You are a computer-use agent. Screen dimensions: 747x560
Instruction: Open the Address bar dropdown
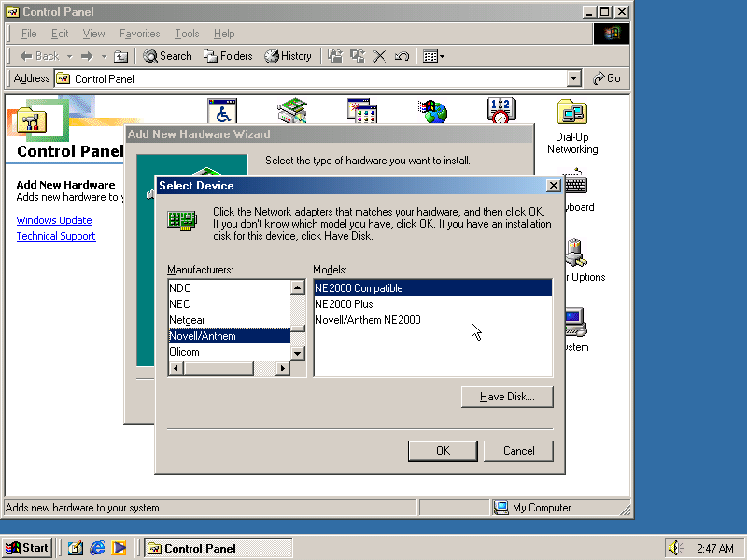[573, 78]
